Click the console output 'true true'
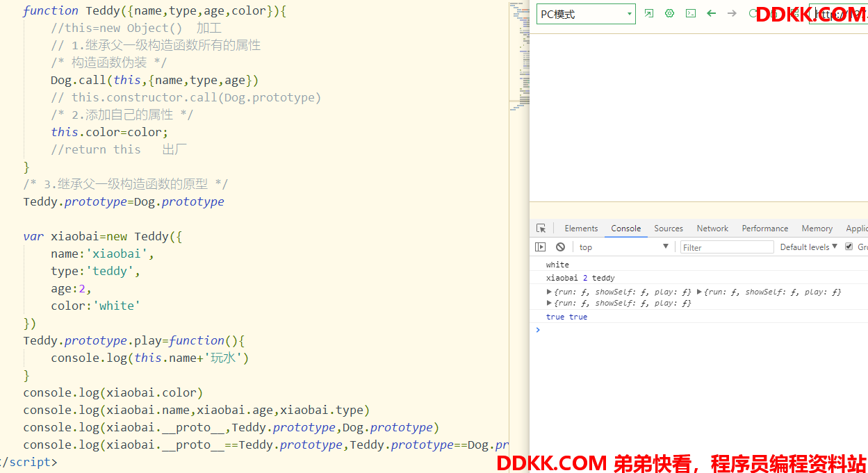The height and width of the screenshot is (473, 868). (x=566, y=317)
